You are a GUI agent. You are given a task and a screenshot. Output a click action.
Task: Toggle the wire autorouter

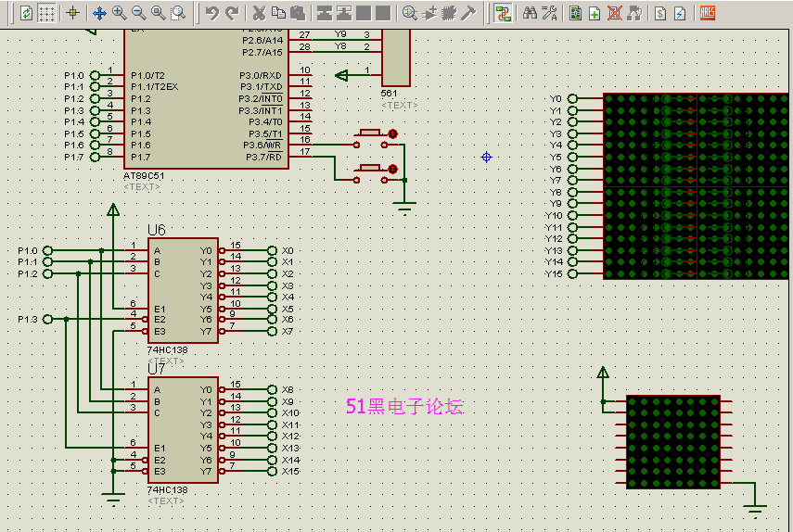(503, 13)
